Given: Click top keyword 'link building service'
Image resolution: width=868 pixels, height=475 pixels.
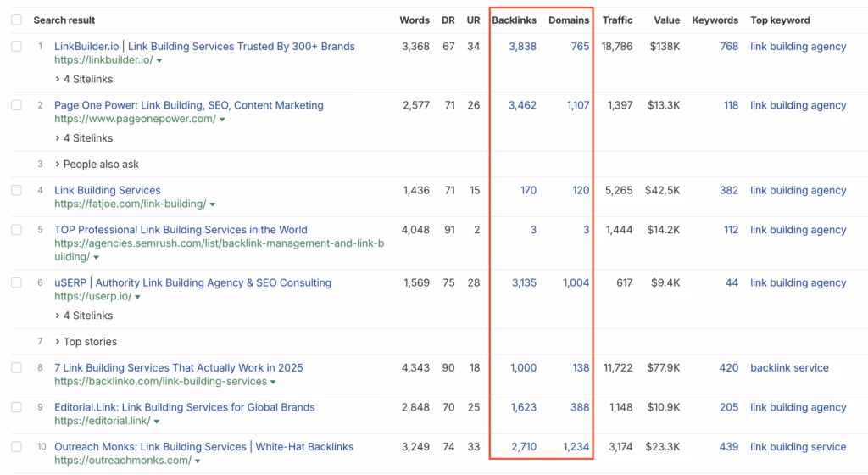Looking at the screenshot, I should pyautogui.click(x=798, y=447).
